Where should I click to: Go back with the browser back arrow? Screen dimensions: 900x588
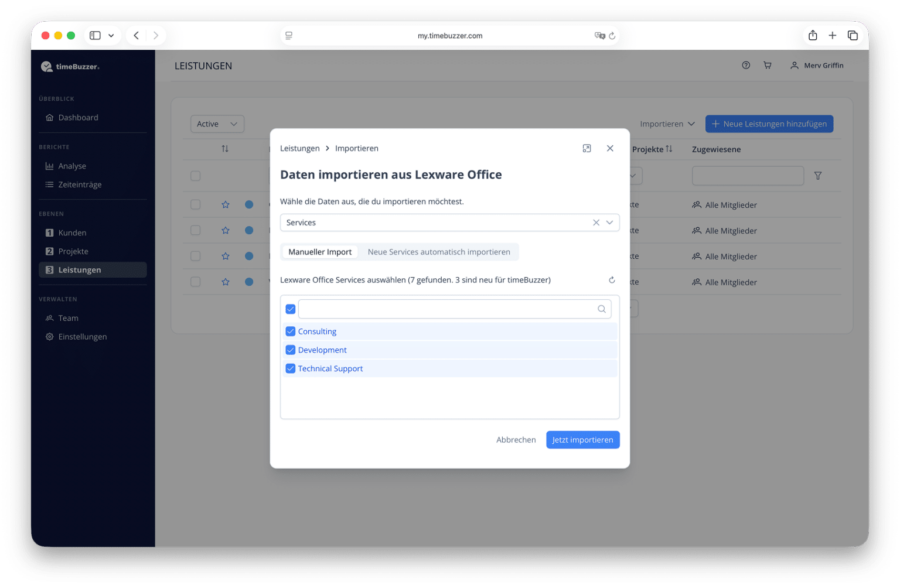pyautogui.click(x=136, y=36)
